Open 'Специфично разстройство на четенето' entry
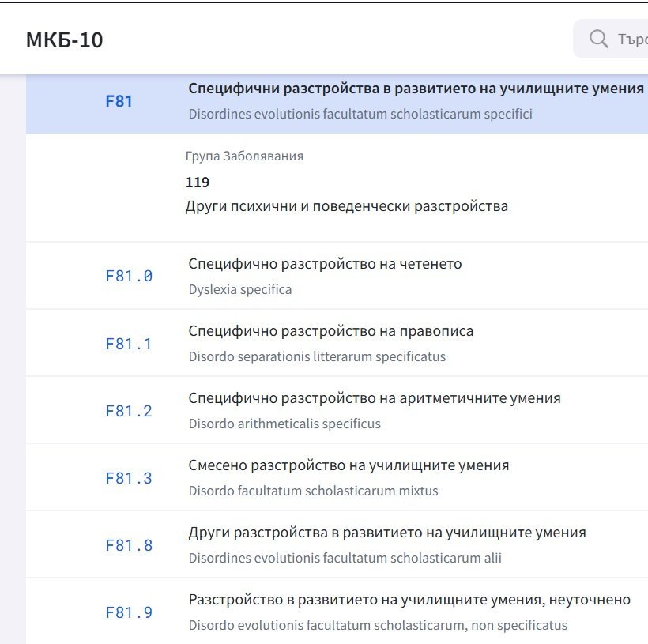The height and width of the screenshot is (644, 648). click(325, 264)
